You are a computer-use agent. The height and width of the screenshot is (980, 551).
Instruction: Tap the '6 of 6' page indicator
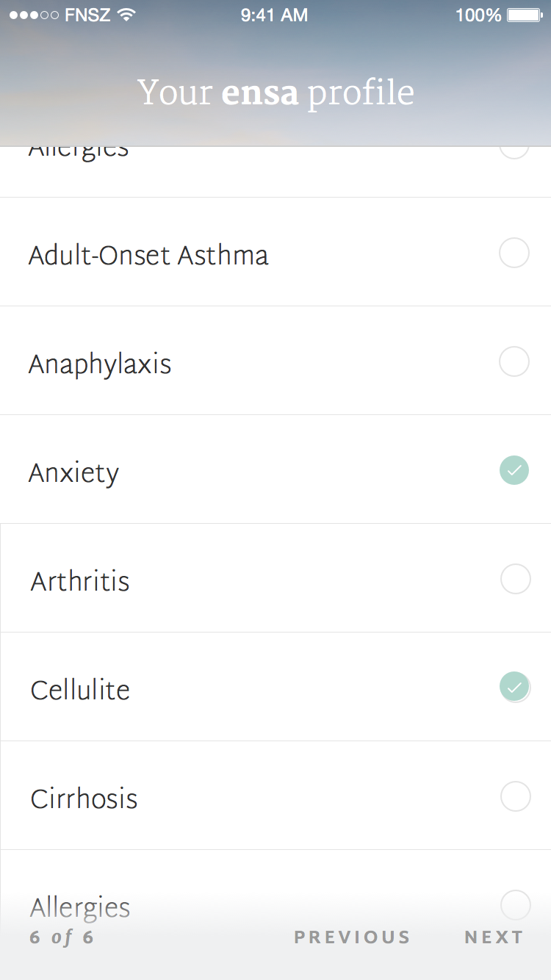point(62,937)
